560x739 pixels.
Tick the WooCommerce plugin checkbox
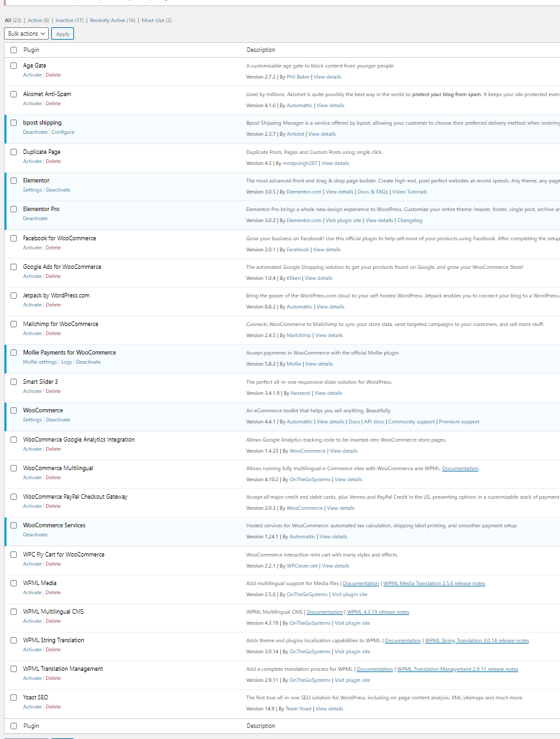[x=14, y=410]
